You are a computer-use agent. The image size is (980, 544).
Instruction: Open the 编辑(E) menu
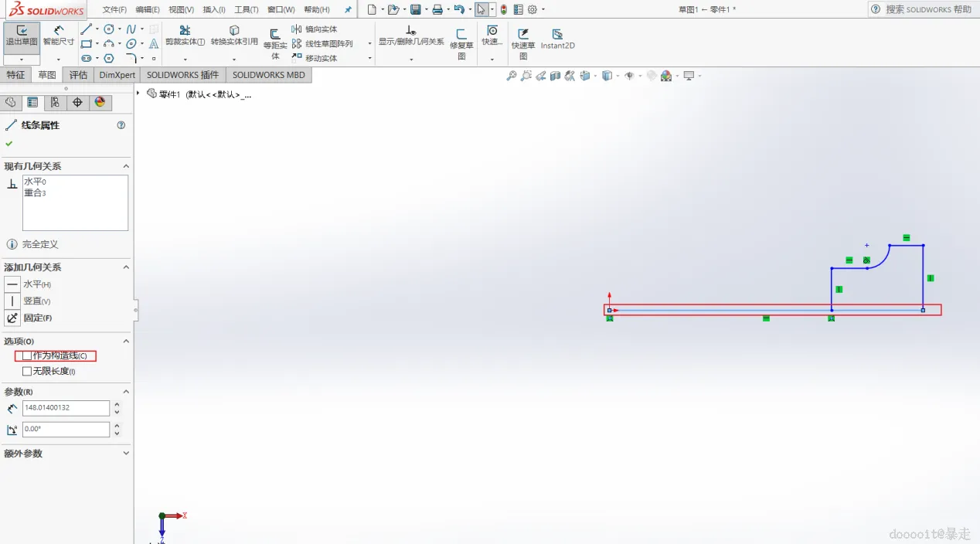148,9
